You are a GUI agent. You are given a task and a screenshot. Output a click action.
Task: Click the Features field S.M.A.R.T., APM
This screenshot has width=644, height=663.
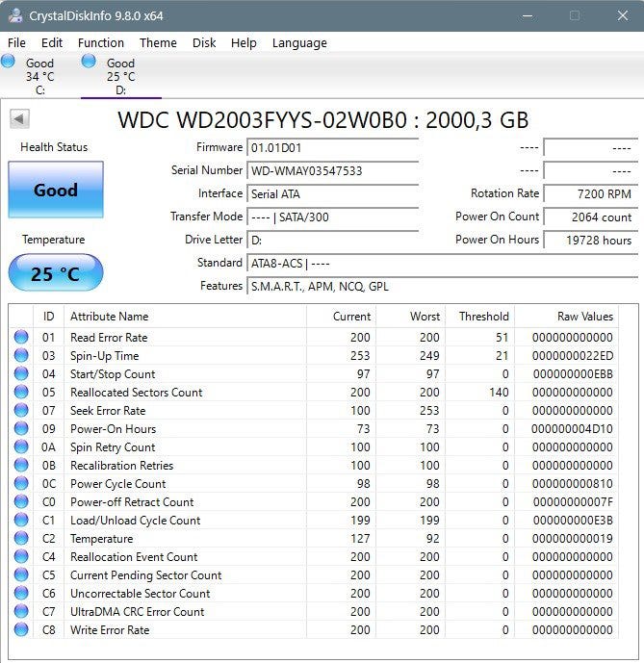pyautogui.click(x=442, y=286)
